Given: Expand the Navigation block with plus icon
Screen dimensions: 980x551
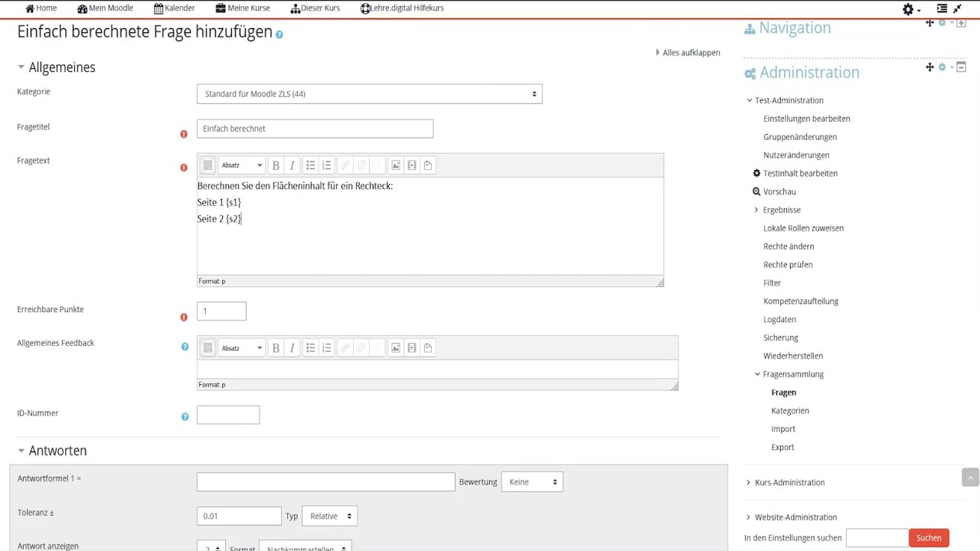Looking at the screenshot, I should coord(962,23).
